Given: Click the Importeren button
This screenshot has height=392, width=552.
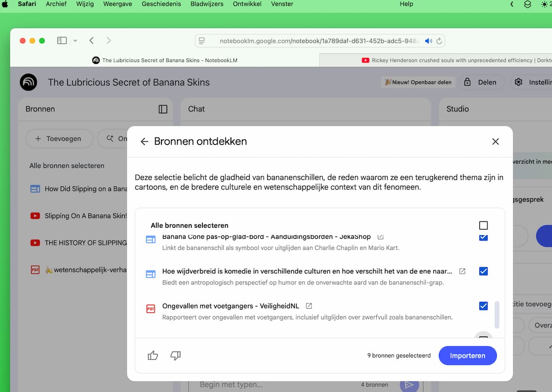Looking at the screenshot, I should (467, 356).
